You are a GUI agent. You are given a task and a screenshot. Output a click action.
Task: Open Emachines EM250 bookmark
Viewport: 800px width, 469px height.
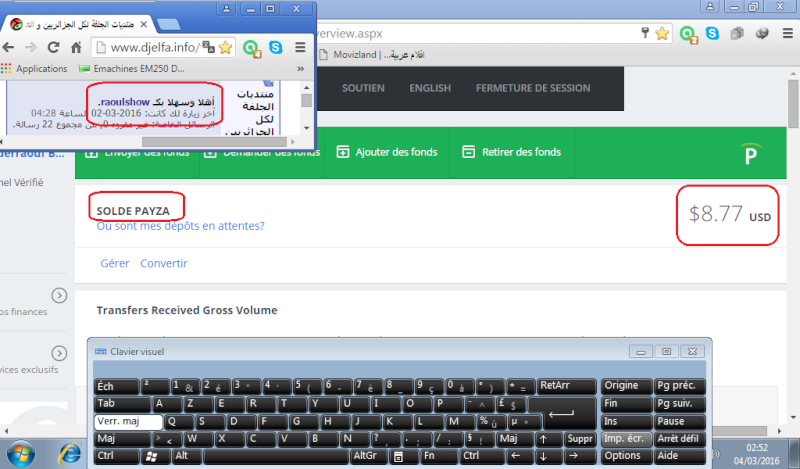pos(131,68)
